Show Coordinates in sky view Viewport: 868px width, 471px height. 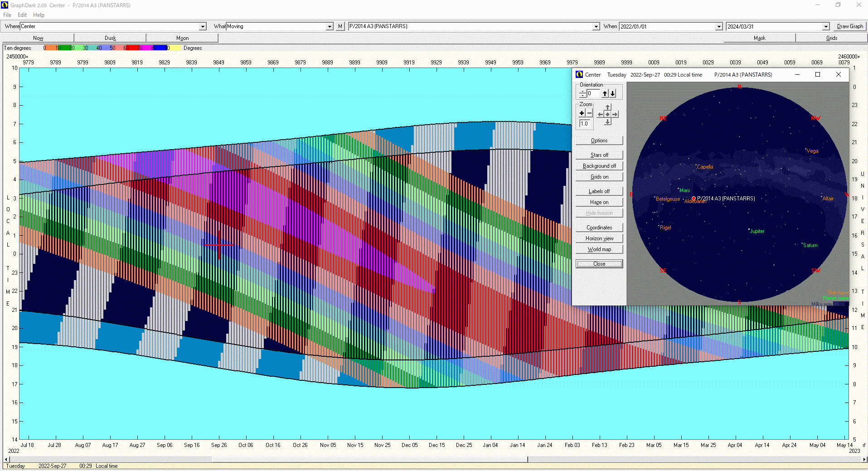click(x=599, y=228)
